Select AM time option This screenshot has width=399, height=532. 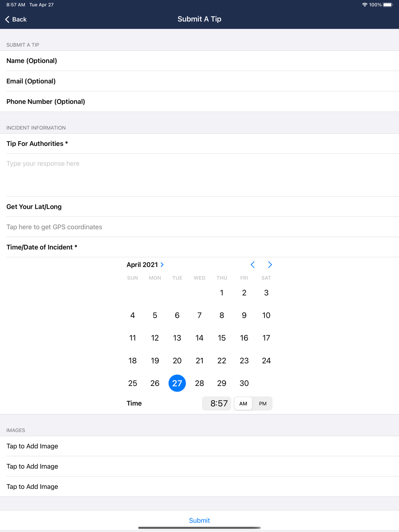[x=243, y=404]
